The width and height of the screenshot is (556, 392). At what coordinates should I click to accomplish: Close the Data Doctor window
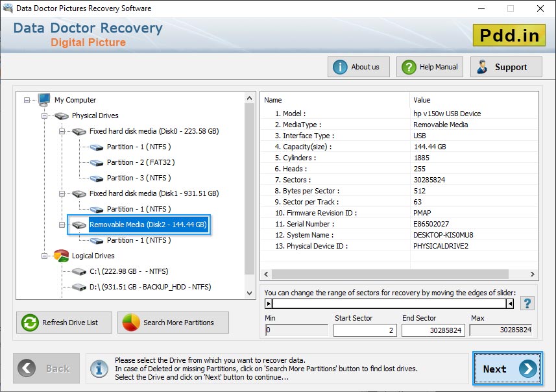coord(540,8)
